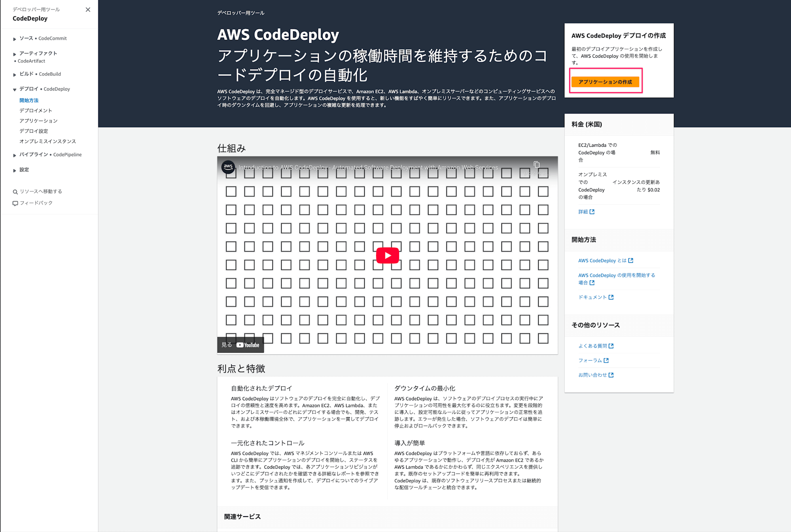Open the video title link
This screenshot has width=791, height=532.
[368, 167]
